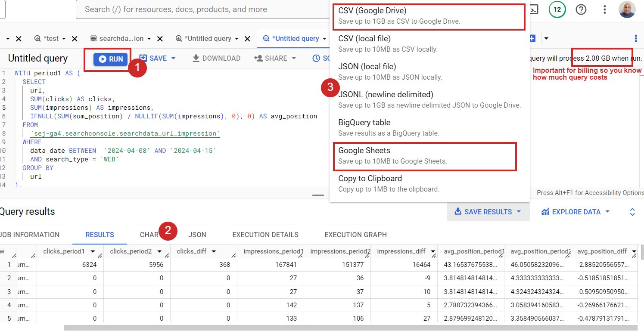Image resolution: width=644 pixels, height=331 pixels.
Task: Toggle full-screen results with chevron icon
Action: point(632,211)
